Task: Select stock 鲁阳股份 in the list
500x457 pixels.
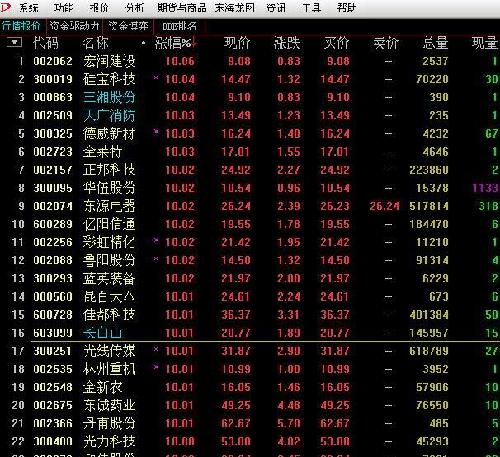Action: tap(109, 260)
